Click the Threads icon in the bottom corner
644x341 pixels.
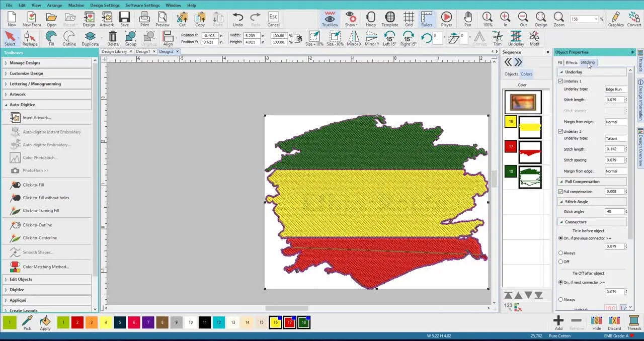point(634,322)
